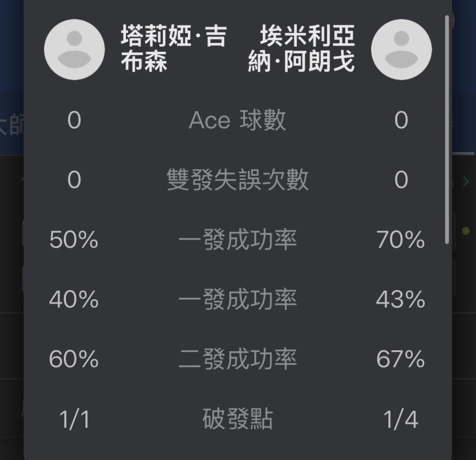Click the 1/1 break point value
Screen dimensions: 476x460
tap(74, 419)
